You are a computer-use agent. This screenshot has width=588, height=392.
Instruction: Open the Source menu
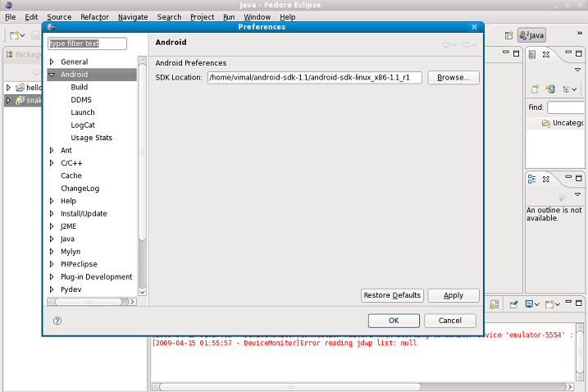click(59, 17)
